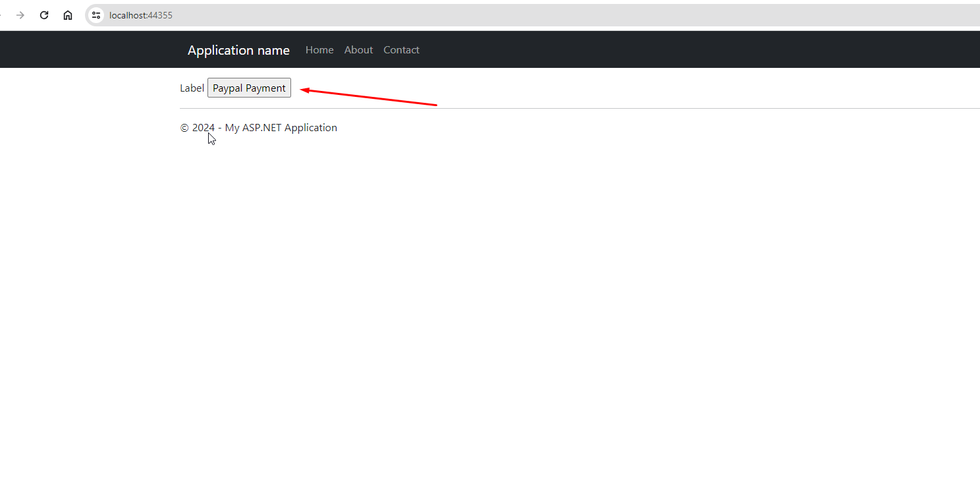Click the text "Label" beside the button
The height and width of the screenshot is (491, 980).
pos(192,88)
